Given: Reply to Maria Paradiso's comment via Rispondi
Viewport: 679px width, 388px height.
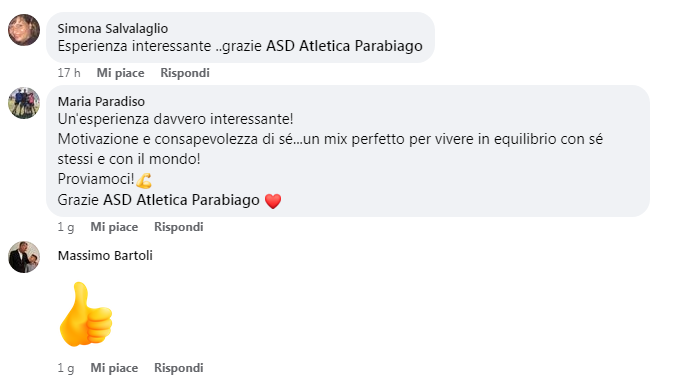Looking at the screenshot, I should coord(179,227).
